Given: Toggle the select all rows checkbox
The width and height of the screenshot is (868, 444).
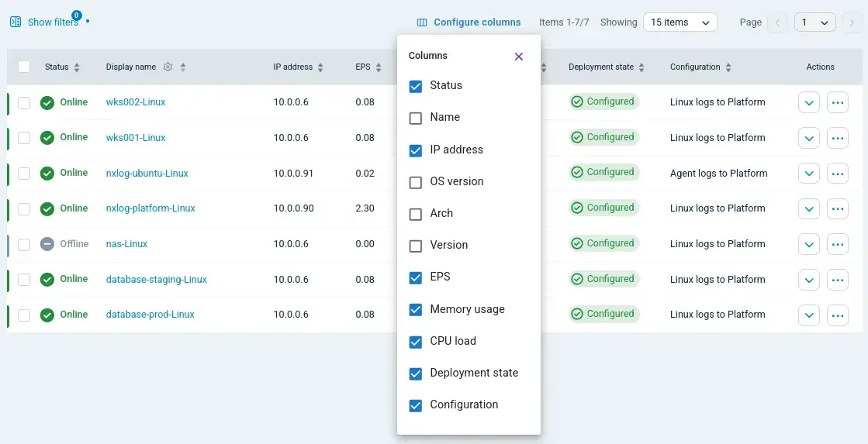Looking at the screenshot, I should [x=24, y=67].
